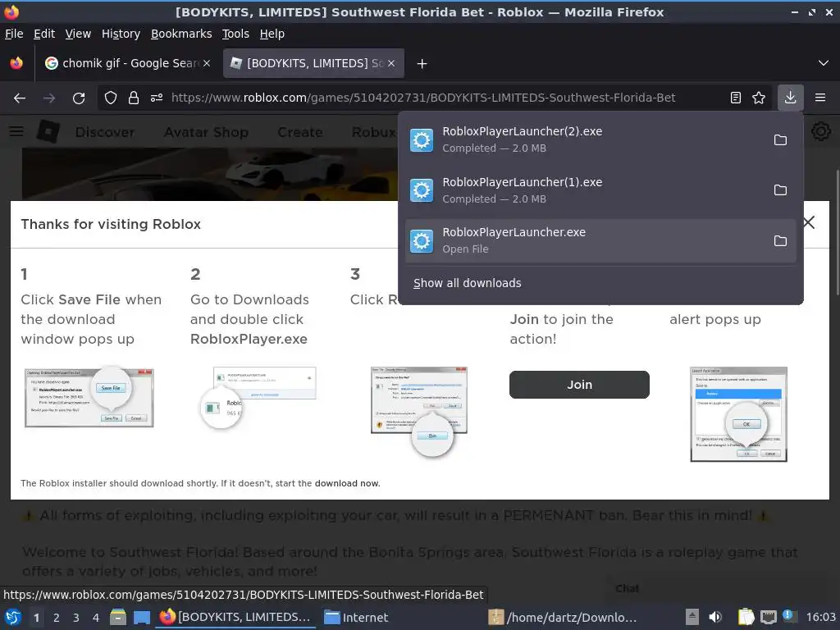Click the Save File instruction thumbnail

point(89,398)
